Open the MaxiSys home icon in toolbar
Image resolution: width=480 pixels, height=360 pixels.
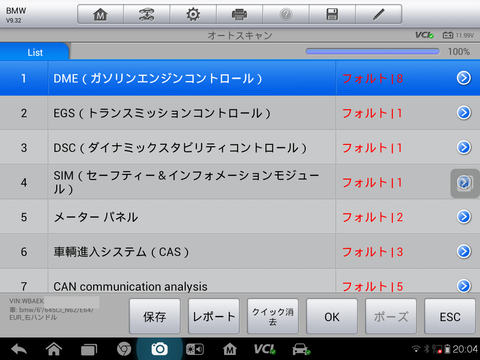100,14
